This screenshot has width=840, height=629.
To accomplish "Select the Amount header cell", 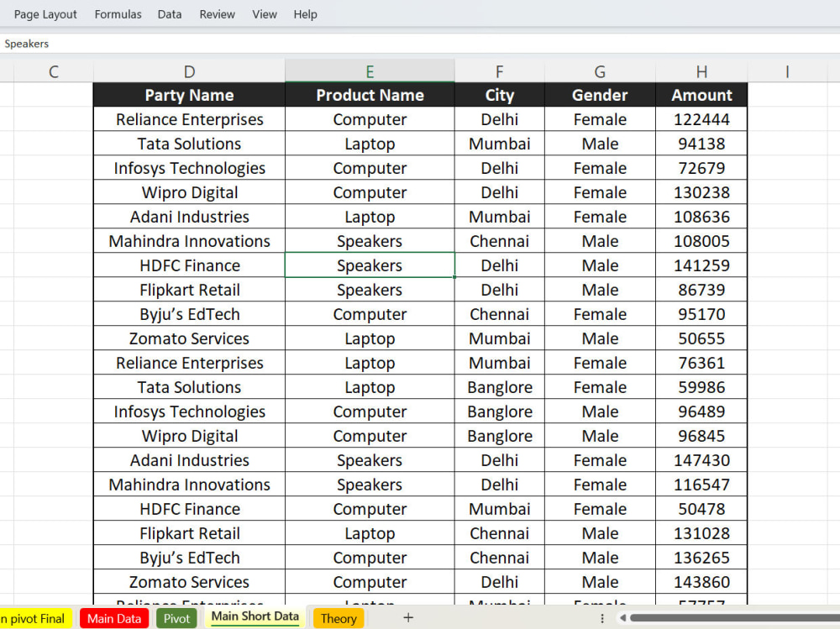I will click(701, 95).
